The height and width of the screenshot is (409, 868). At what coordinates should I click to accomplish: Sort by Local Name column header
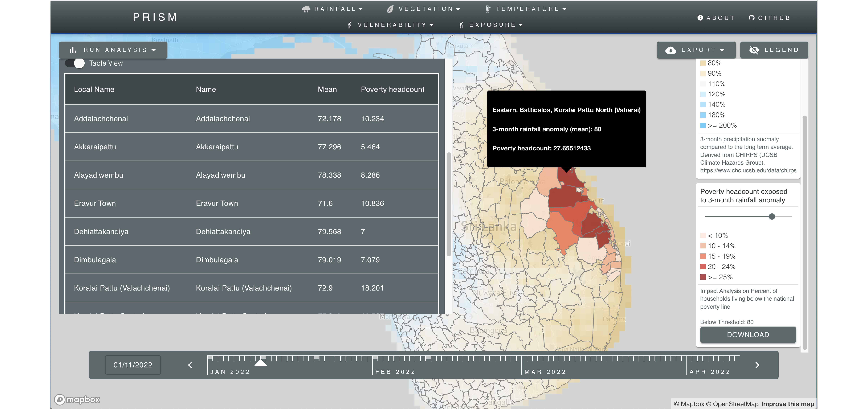pyautogui.click(x=94, y=89)
